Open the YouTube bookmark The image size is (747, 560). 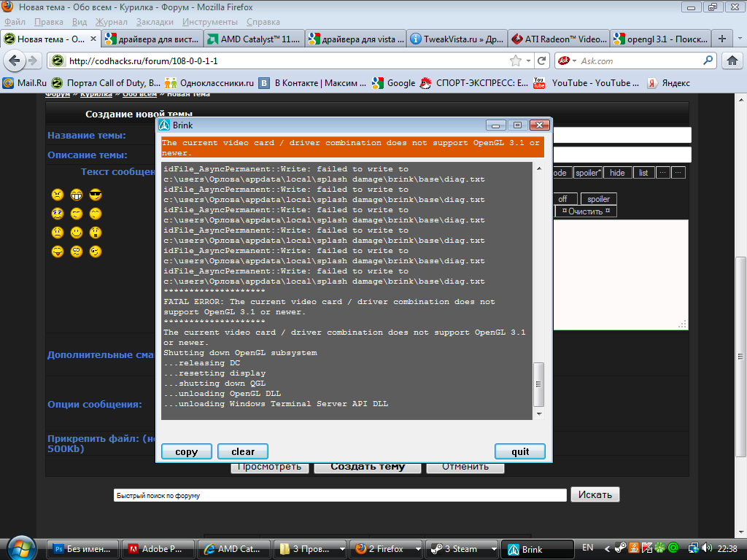point(587,83)
